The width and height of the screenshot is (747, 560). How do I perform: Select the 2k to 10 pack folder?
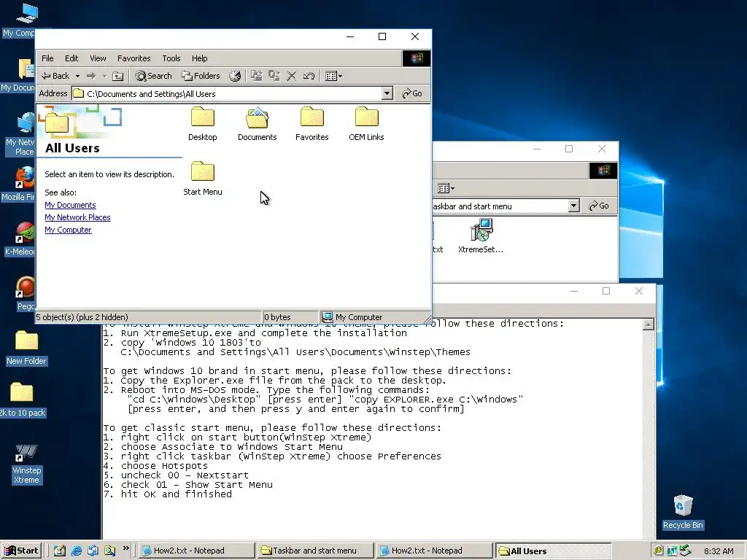point(23,399)
